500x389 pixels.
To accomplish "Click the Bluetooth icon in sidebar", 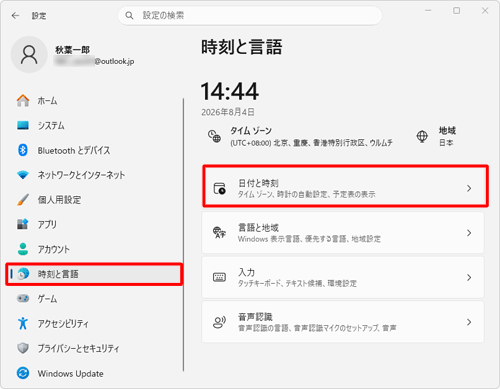I will coord(23,150).
